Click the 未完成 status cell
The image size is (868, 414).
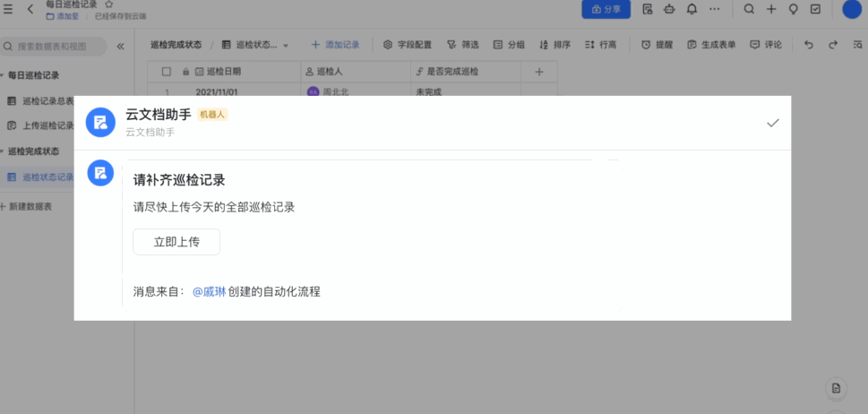[429, 91]
